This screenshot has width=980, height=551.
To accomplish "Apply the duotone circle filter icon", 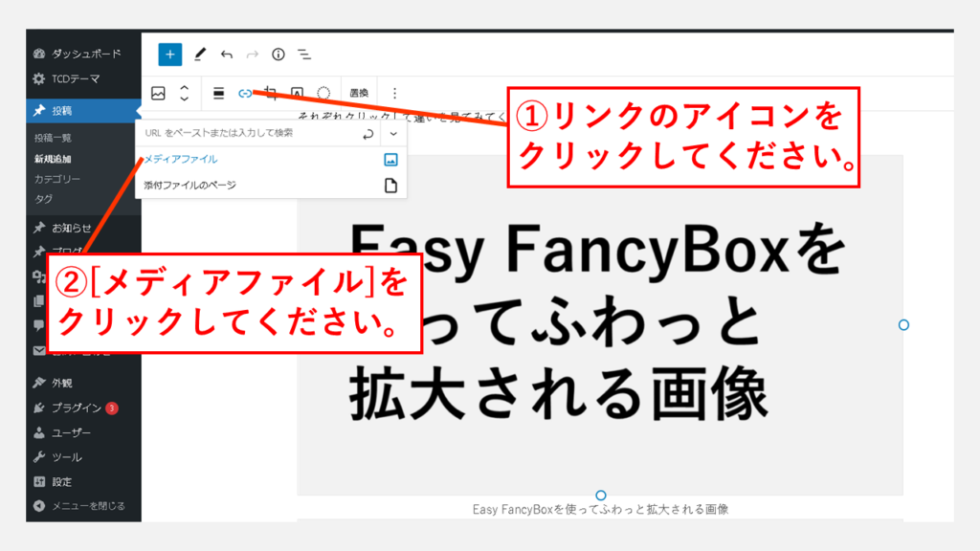I will 323,93.
